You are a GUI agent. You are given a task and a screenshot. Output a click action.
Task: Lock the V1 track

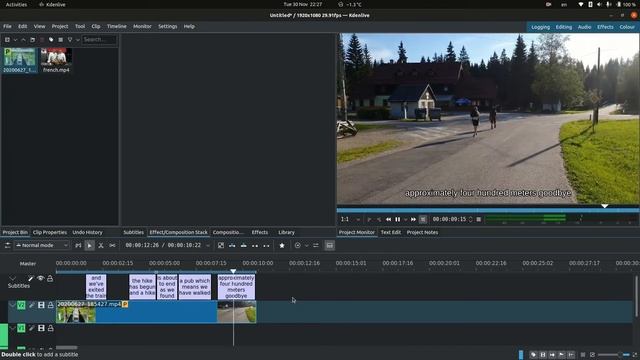point(50,328)
